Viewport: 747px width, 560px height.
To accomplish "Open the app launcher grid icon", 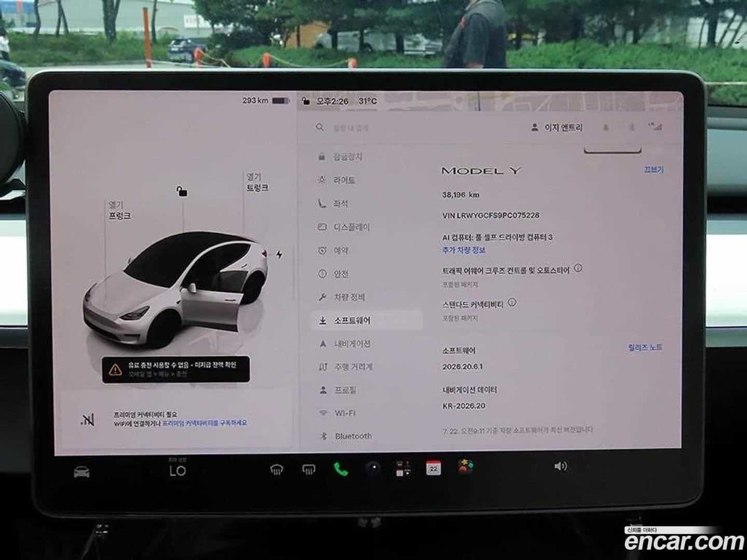I will click(403, 468).
